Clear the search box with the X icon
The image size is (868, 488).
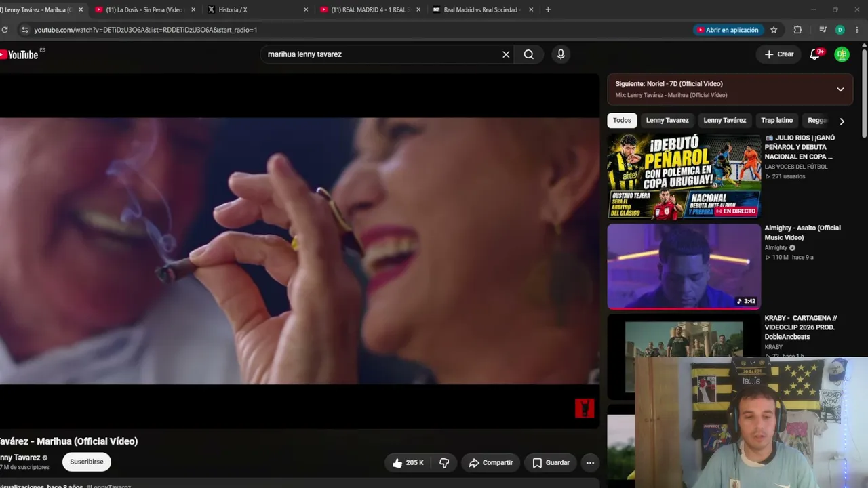506,54
